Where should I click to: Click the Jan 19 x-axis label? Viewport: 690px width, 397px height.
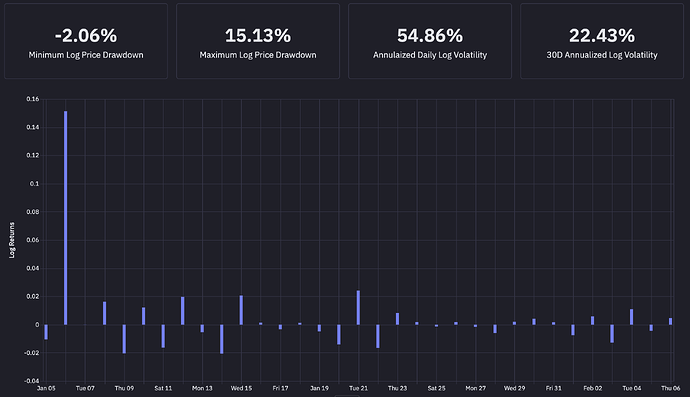pyautogui.click(x=319, y=388)
